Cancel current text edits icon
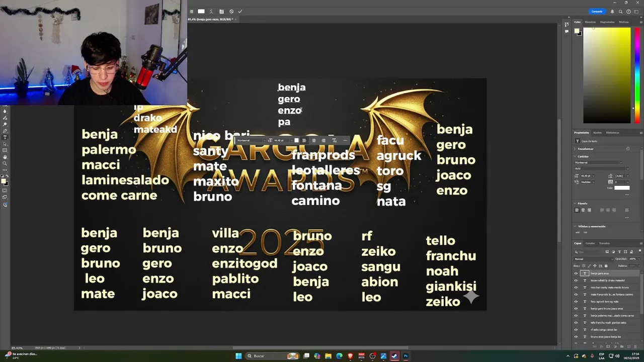The image size is (644, 362). [231, 11]
